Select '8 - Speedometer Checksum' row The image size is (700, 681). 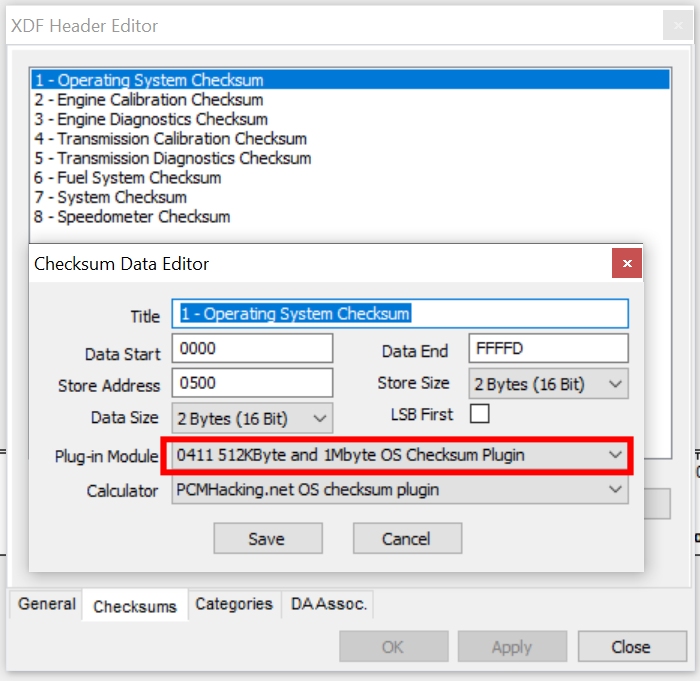(x=350, y=217)
